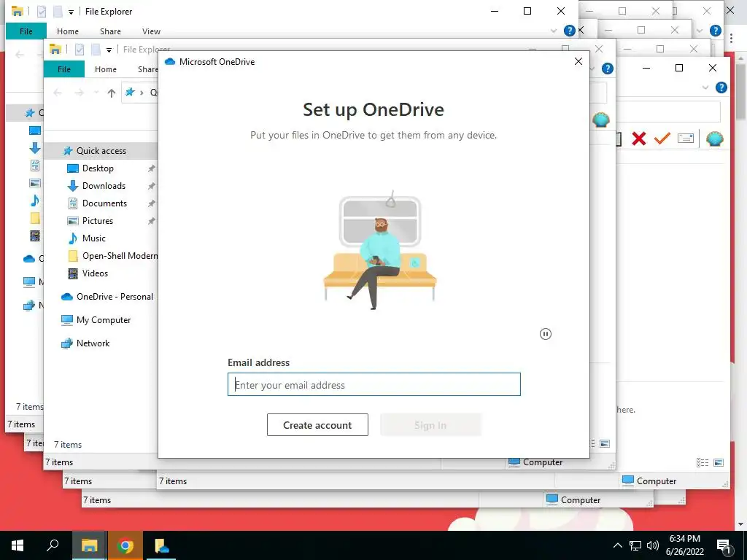The image size is (747, 560).
Task: Open the Windows Start menu
Action: point(18,545)
